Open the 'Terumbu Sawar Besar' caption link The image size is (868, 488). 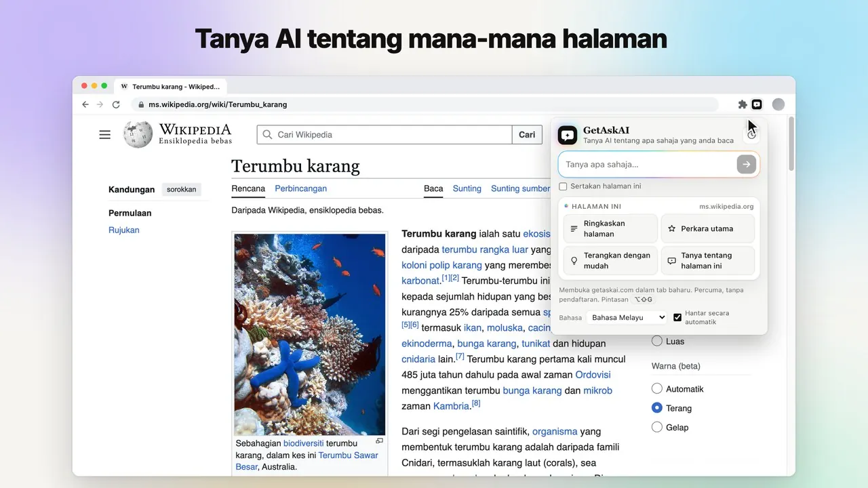coord(307,461)
